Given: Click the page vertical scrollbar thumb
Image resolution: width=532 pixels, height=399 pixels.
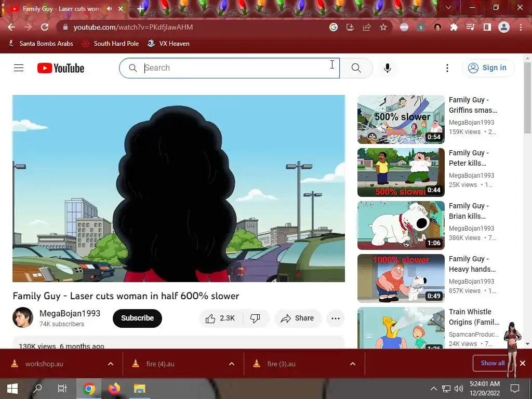Looking at the screenshot, I should pyautogui.click(x=528, y=98).
